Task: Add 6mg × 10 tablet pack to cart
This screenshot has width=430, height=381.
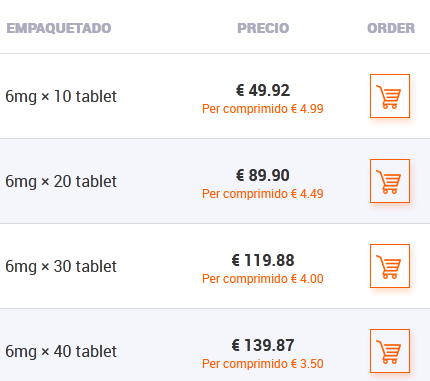Action: [390, 96]
